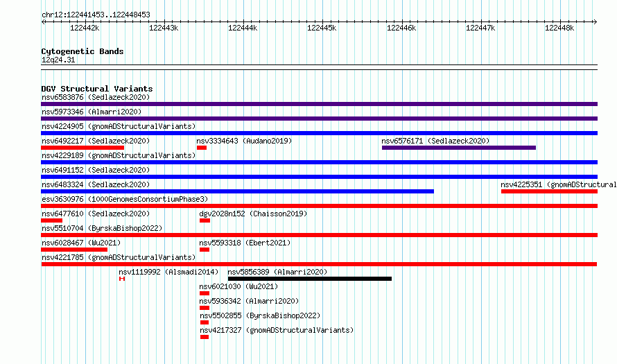Click the 122443k ruler tick label
Viewport: 617px width, 364px height.
(164, 28)
